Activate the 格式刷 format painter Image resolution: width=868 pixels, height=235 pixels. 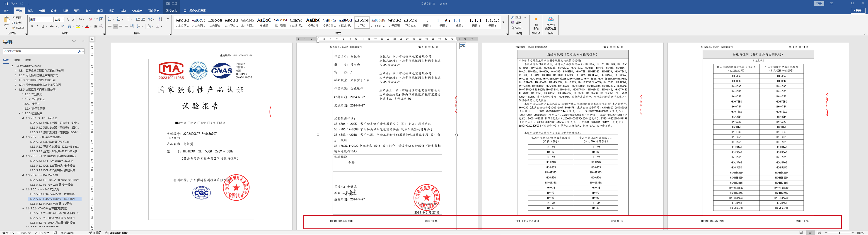click(x=18, y=28)
